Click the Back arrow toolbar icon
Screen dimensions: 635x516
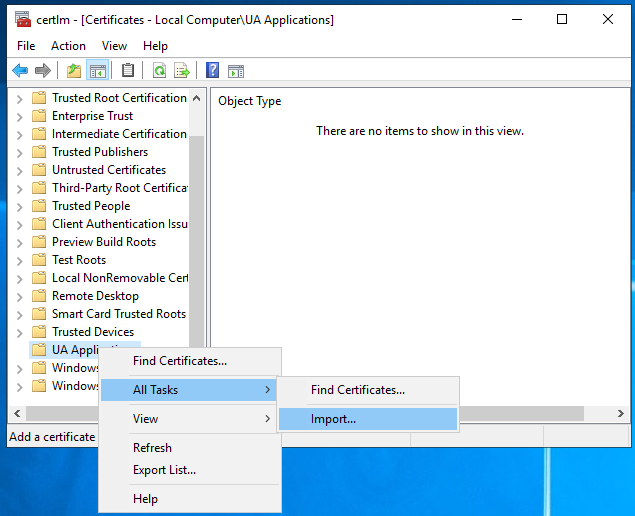[19, 70]
